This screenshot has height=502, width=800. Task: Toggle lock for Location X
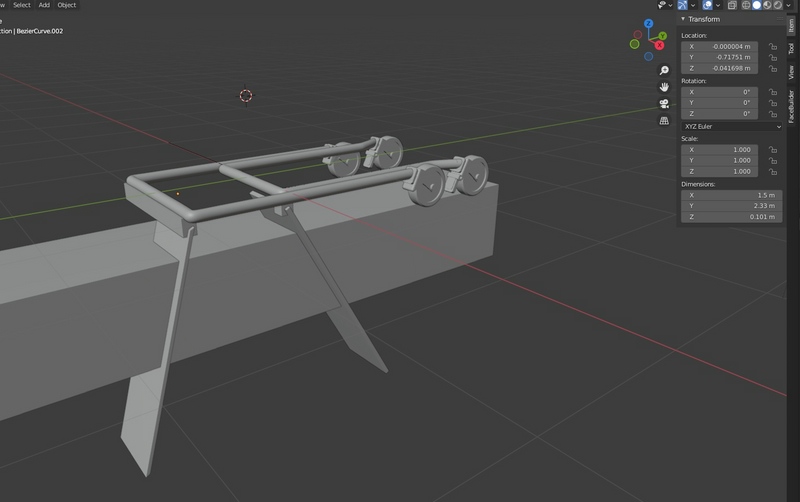tap(773, 46)
